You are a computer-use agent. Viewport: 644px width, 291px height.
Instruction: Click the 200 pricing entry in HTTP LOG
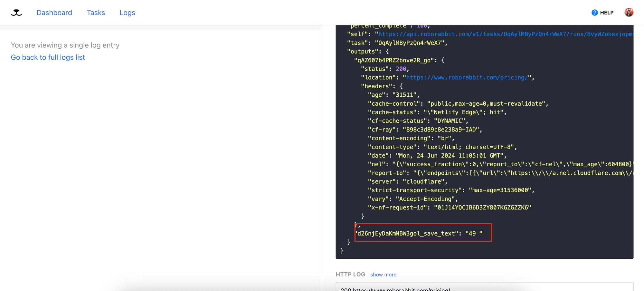point(396,289)
